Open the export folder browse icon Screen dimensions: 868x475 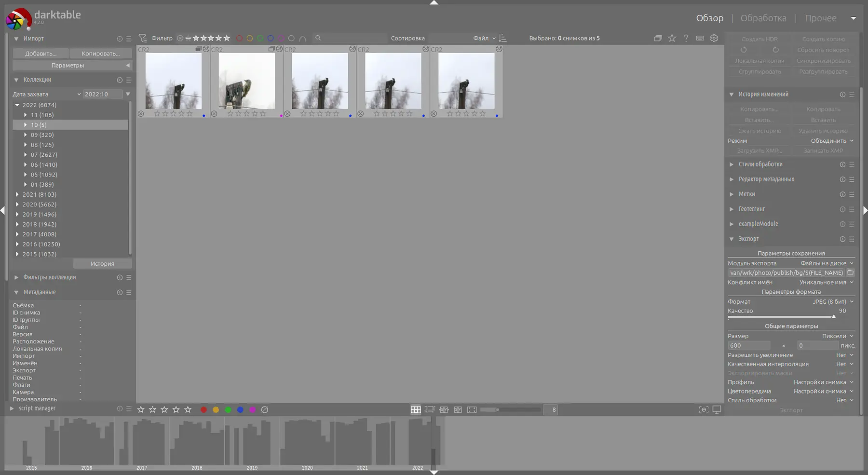click(850, 272)
